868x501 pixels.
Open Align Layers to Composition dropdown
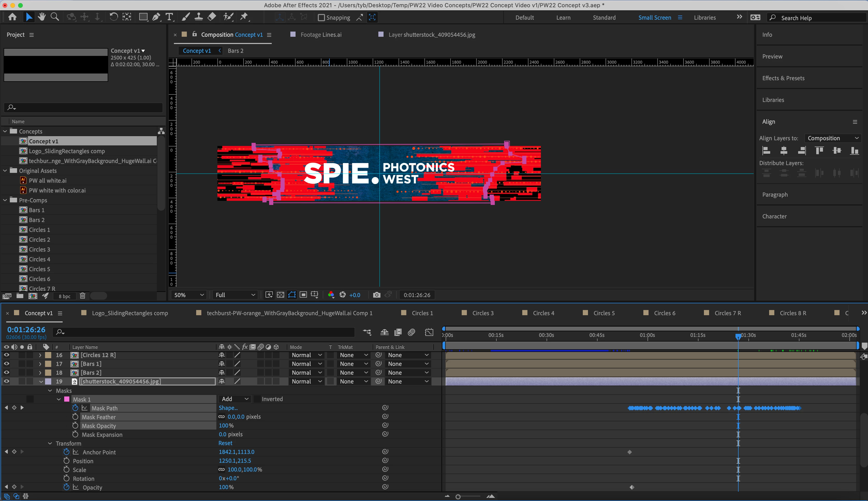click(x=833, y=138)
